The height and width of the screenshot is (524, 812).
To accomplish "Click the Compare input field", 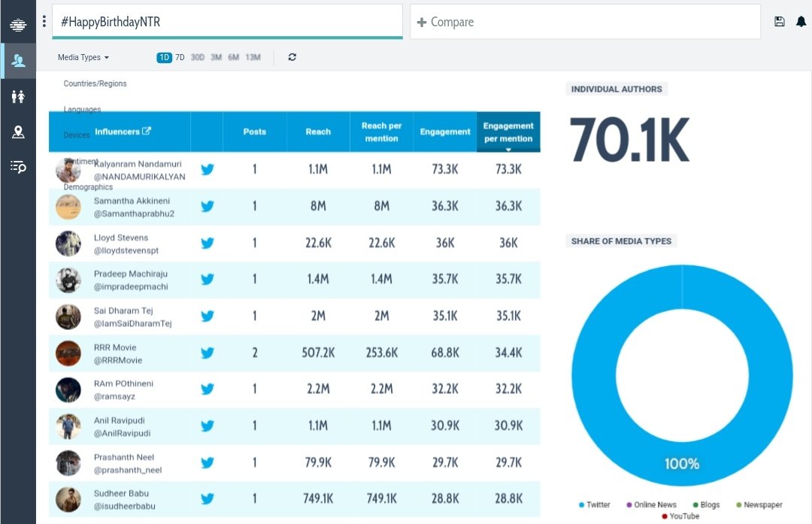I will point(585,22).
